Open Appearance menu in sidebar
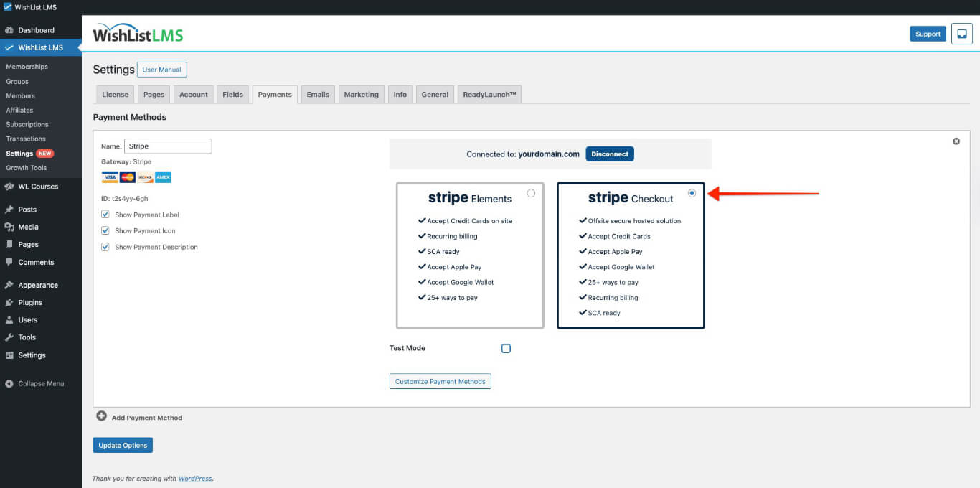The width and height of the screenshot is (980, 488). [37, 285]
